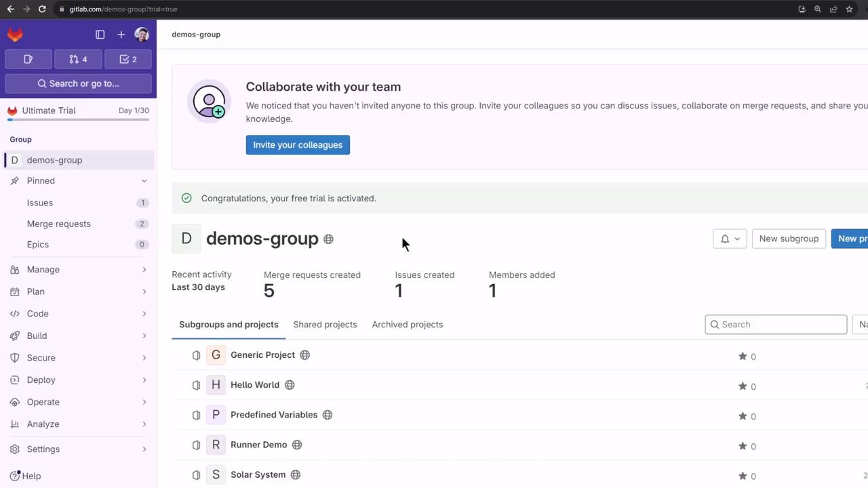Viewport: 868px width, 488px height.
Task: Open the Solar System project
Action: (258, 474)
